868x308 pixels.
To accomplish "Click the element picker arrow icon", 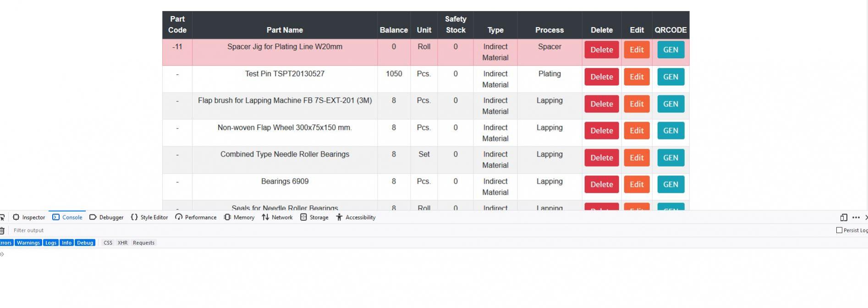I will [x=2, y=218].
